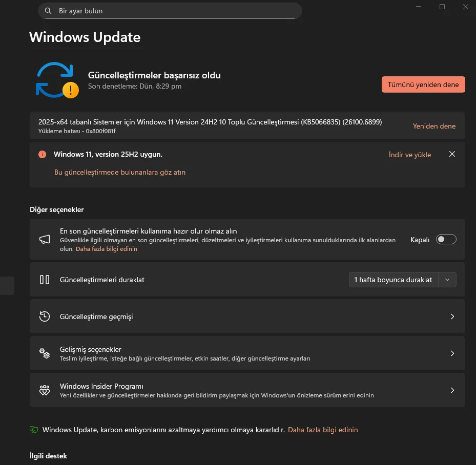The image size is (476, 465).
Task: Click the green leaf carbon icon
Action: coord(34,430)
